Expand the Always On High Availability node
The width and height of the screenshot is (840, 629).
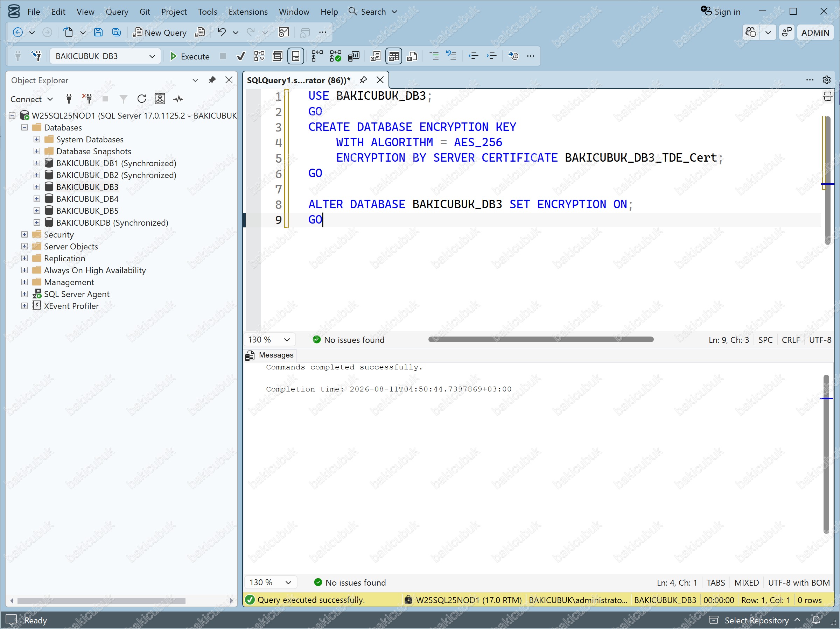click(25, 270)
